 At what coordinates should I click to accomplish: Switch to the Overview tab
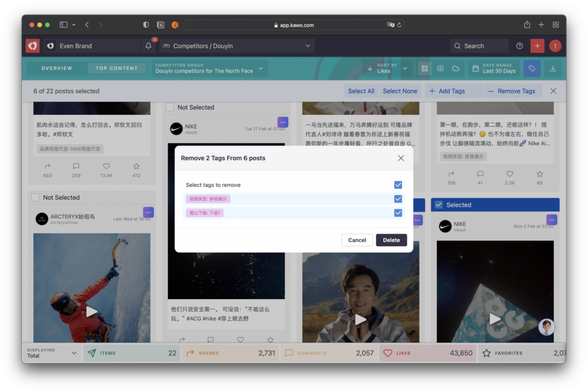pos(57,68)
